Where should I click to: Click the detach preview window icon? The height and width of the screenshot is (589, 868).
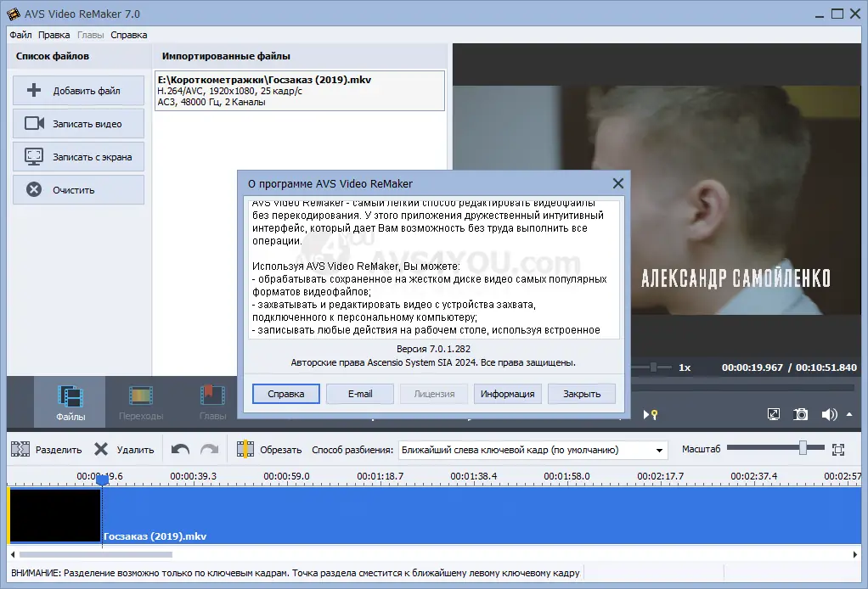774,414
